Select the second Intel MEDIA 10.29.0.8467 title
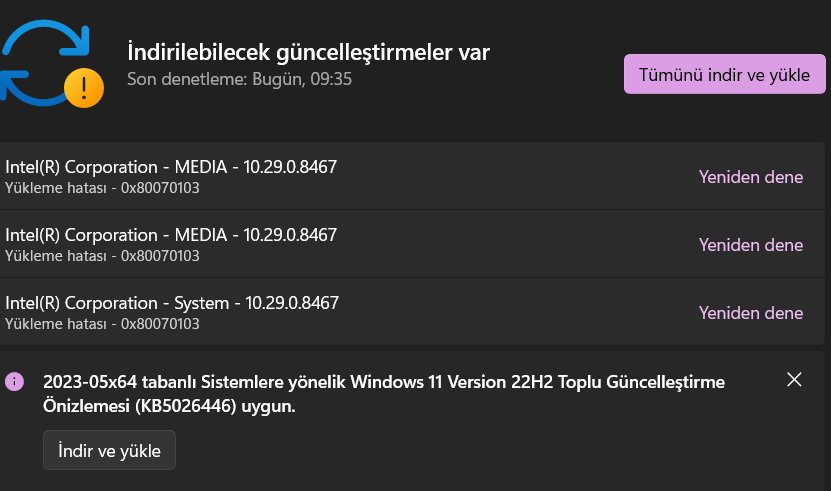This screenshot has height=491, width=831. pos(171,234)
